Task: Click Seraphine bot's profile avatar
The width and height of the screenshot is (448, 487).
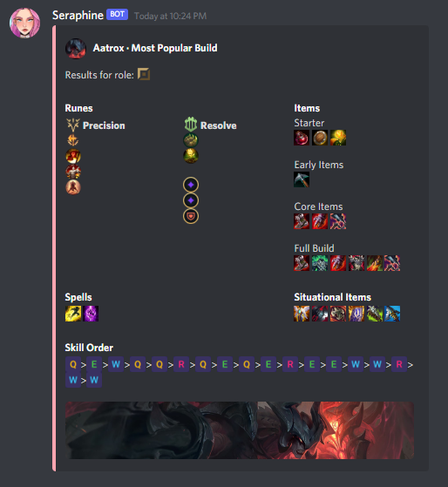Action: pos(25,23)
